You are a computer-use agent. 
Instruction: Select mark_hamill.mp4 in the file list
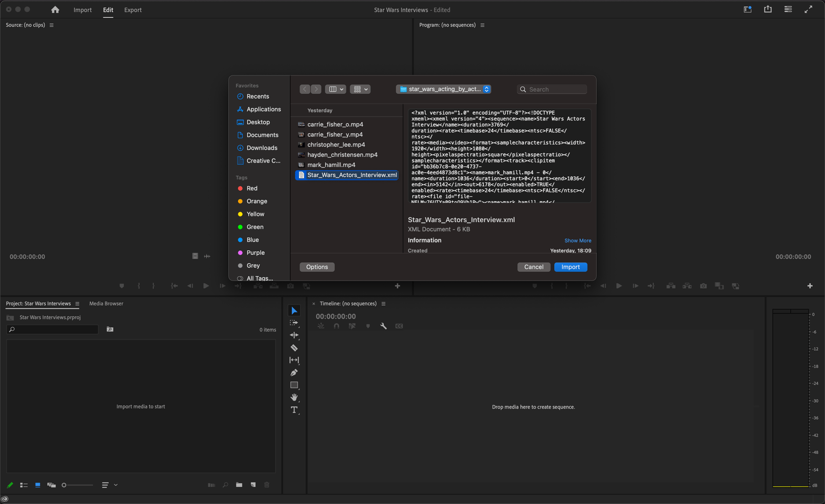330,165
